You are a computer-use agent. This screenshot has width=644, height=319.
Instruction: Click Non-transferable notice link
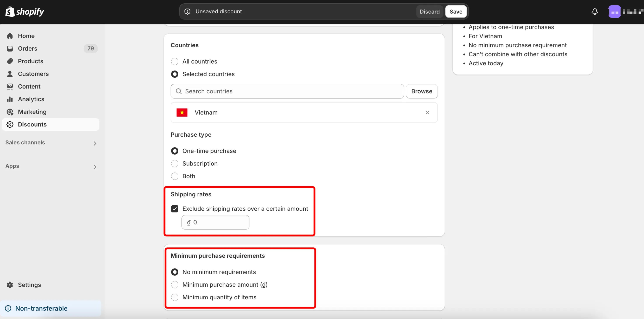pos(41,308)
